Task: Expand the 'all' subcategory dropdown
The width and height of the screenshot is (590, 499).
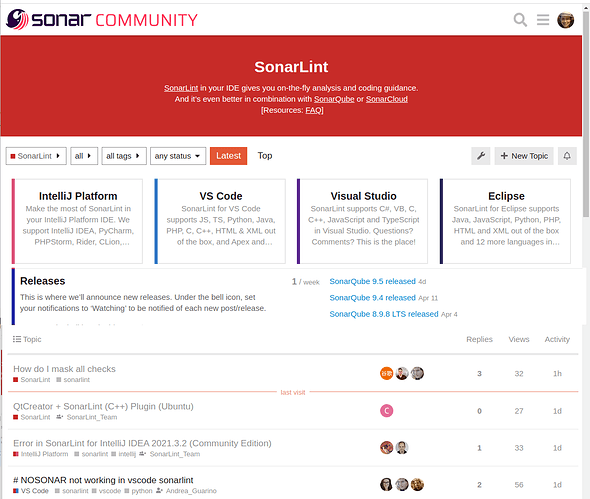Action: pos(84,156)
